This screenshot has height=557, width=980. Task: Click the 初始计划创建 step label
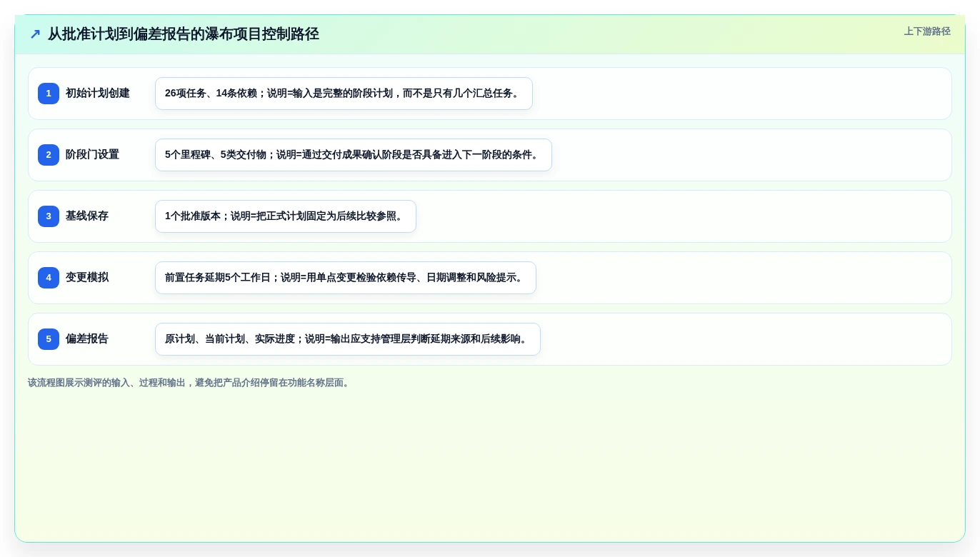(x=98, y=94)
